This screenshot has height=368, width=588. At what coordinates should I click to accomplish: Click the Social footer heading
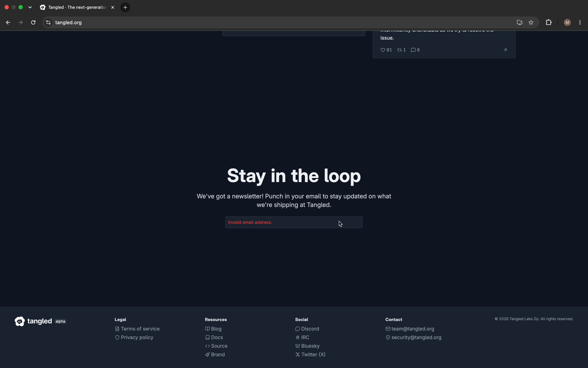point(301,319)
